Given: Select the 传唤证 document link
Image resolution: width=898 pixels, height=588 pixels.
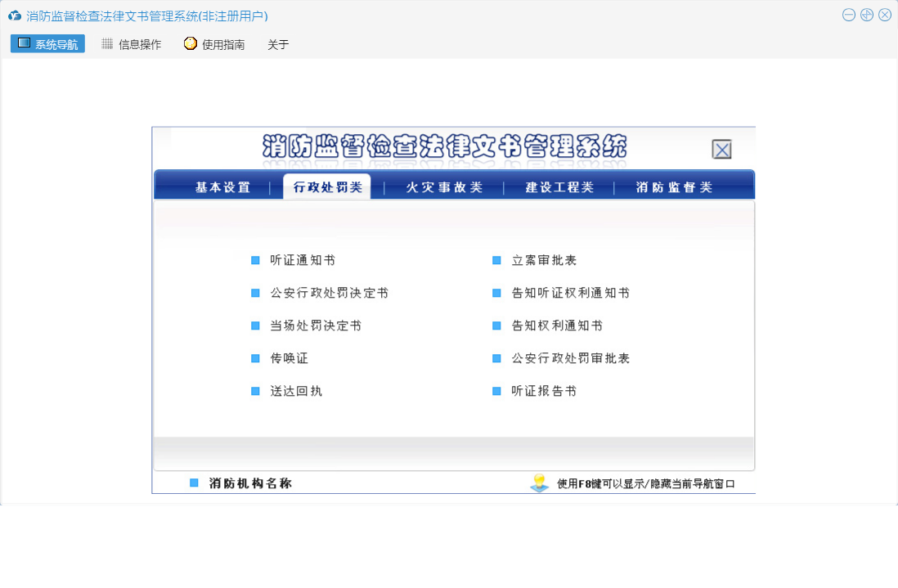Looking at the screenshot, I should [x=290, y=358].
